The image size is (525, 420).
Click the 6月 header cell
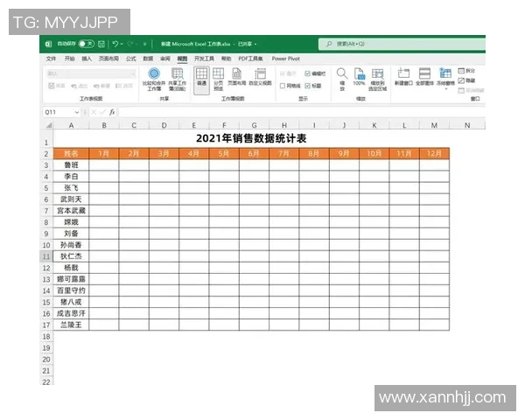click(x=254, y=154)
